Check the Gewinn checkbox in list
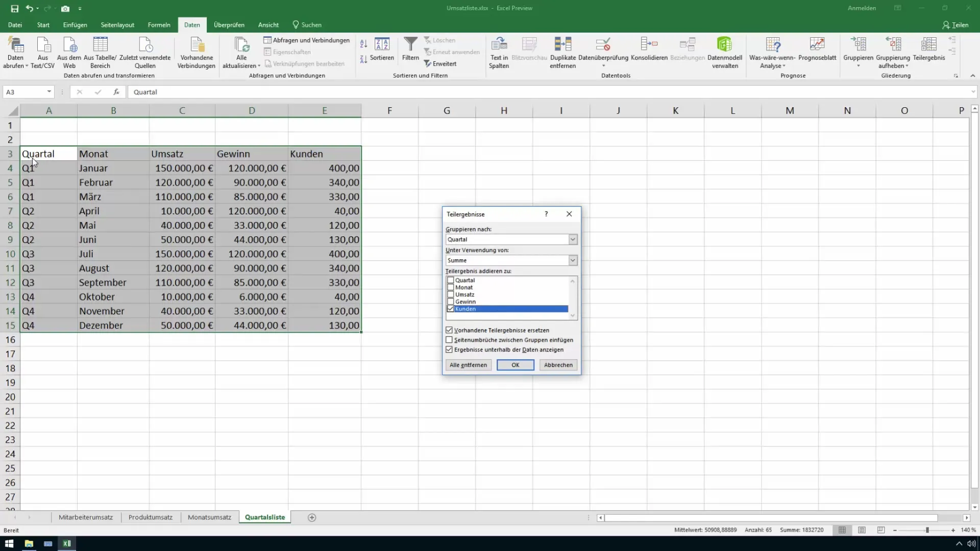The image size is (980, 551). [x=450, y=302]
